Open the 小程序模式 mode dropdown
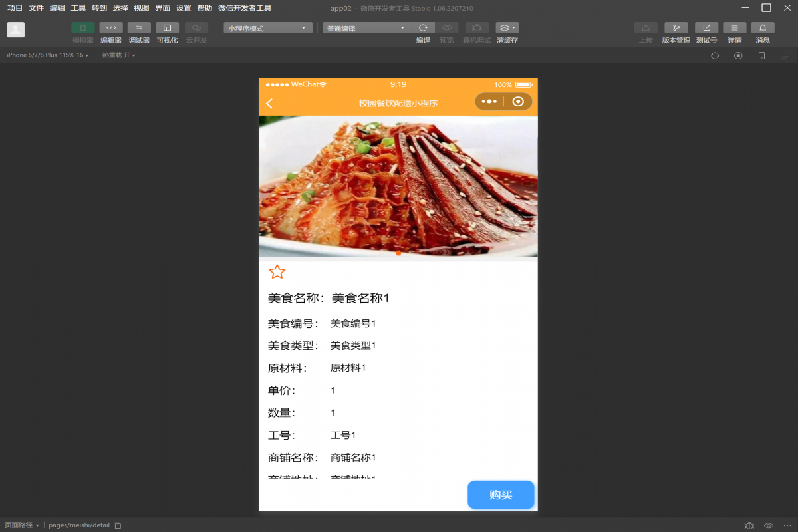The image size is (798, 532). tap(267, 27)
